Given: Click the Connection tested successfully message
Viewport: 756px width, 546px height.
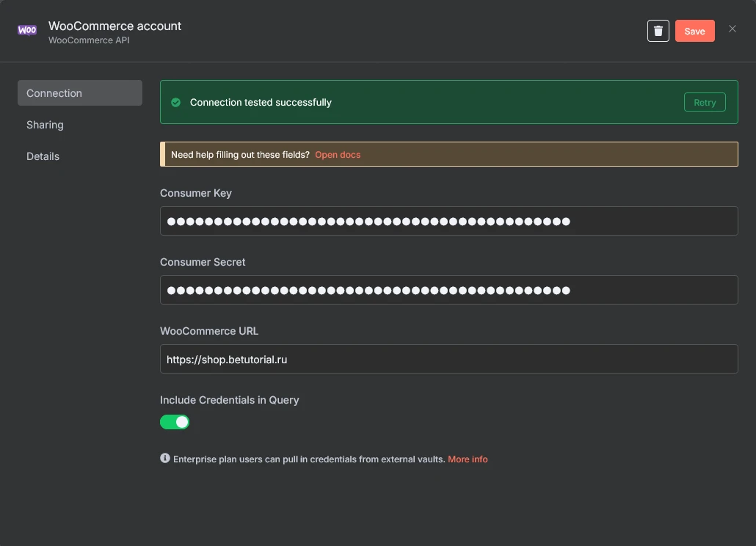Looking at the screenshot, I should coord(261,103).
